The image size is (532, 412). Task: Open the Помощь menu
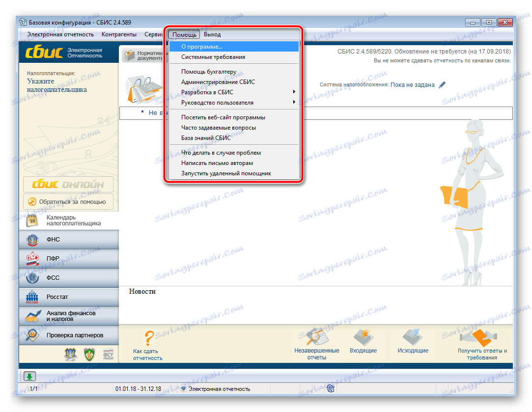184,34
